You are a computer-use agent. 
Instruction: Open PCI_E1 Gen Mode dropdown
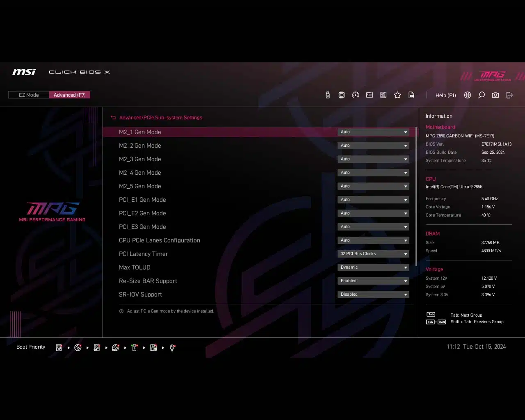tap(373, 200)
